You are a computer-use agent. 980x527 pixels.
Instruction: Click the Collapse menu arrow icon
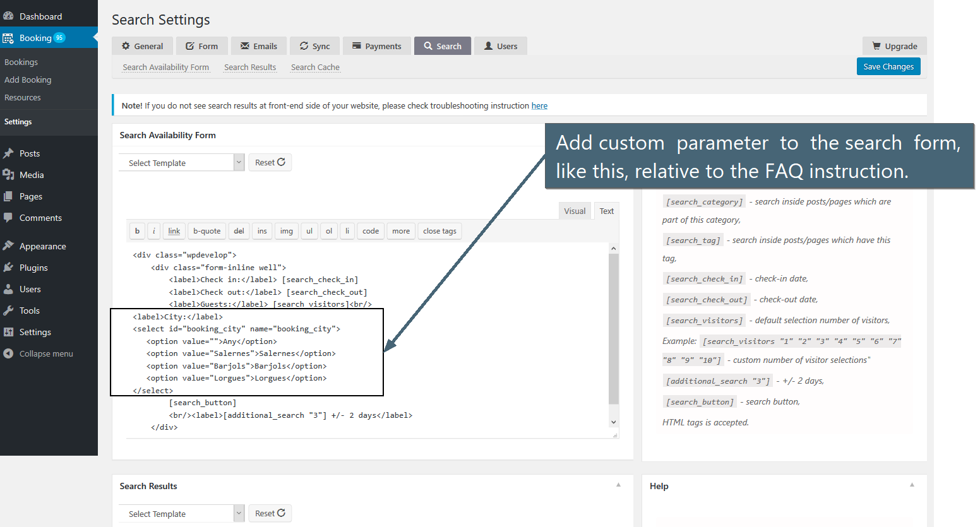point(8,353)
